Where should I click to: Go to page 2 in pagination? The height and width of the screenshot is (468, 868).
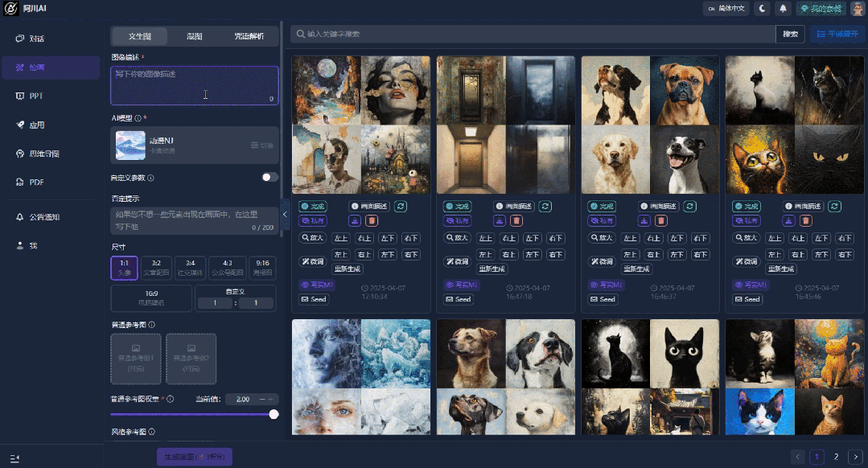click(x=836, y=457)
